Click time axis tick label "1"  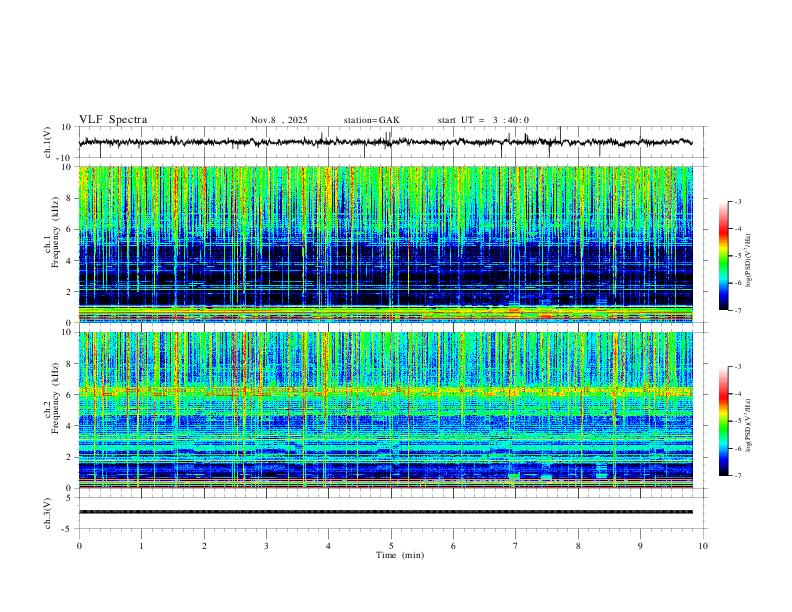[x=141, y=546]
